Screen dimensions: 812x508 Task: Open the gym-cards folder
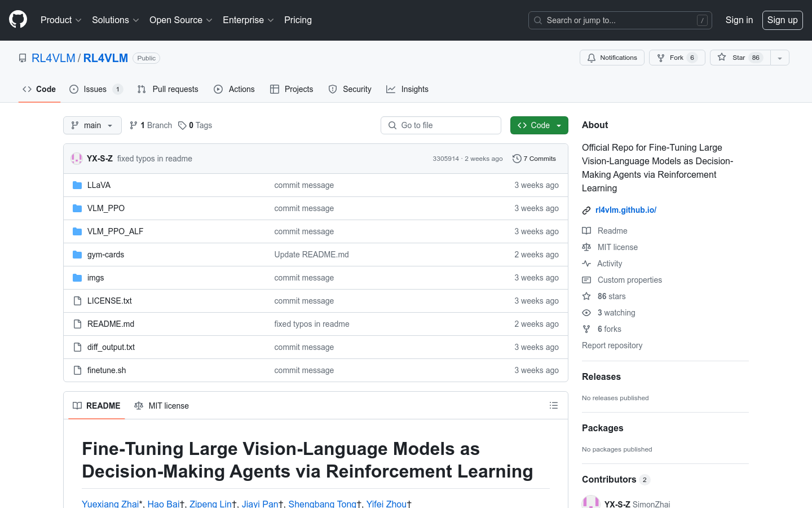point(105,255)
